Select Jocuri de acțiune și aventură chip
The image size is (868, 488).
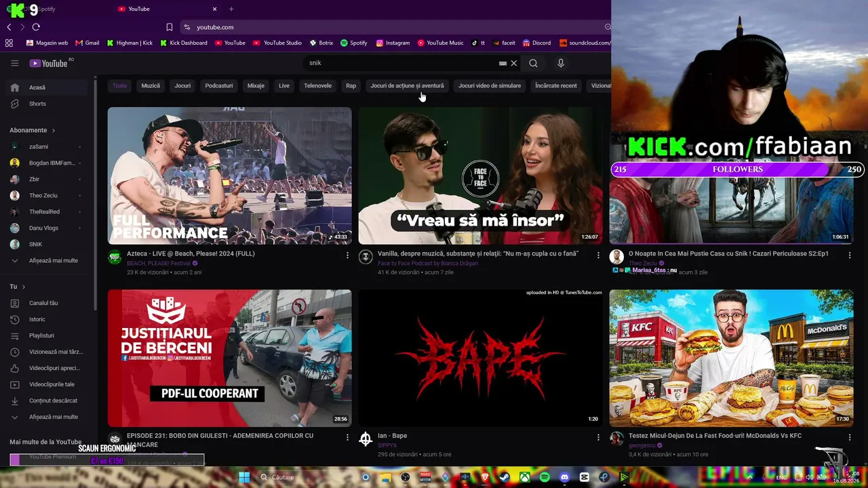pyautogui.click(x=407, y=85)
